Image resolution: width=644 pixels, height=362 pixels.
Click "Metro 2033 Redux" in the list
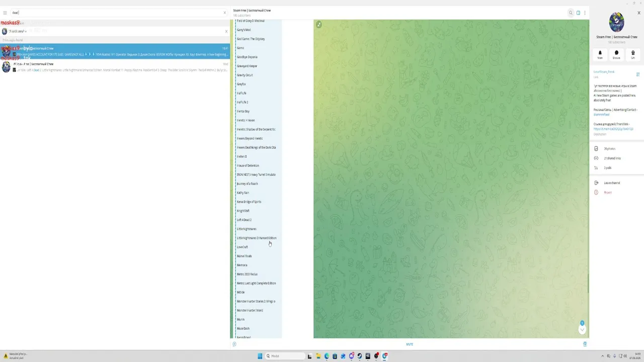pyautogui.click(x=247, y=274)
